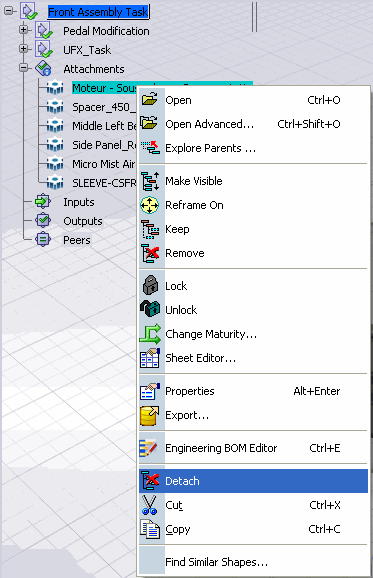Click the Open Advanced folder icon
The image size is (373, 578).
click(x=150, y=123)
